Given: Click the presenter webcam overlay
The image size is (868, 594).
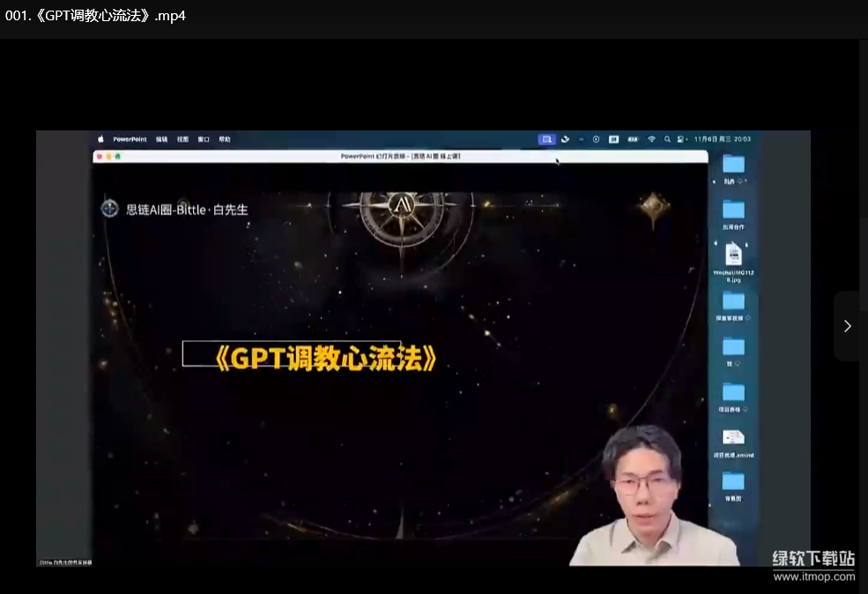Looking at the screenshot, I should 655,496.
